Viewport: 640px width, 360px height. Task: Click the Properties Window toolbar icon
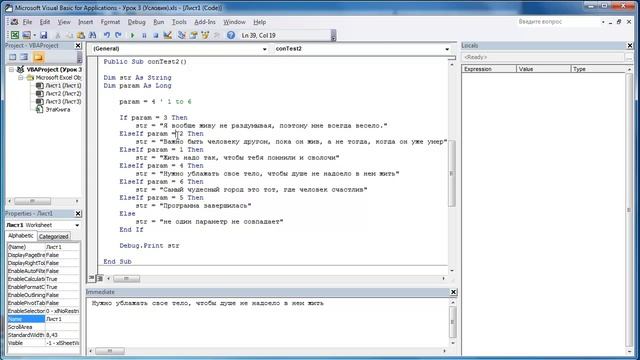pos(193,36)
